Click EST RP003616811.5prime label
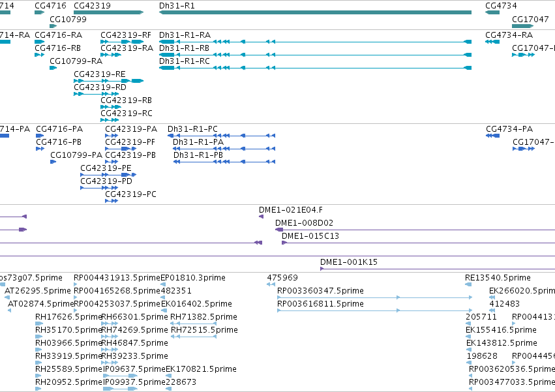Image resolution: width=555 pixels, height=392 pixels. [x=320, y=304]
